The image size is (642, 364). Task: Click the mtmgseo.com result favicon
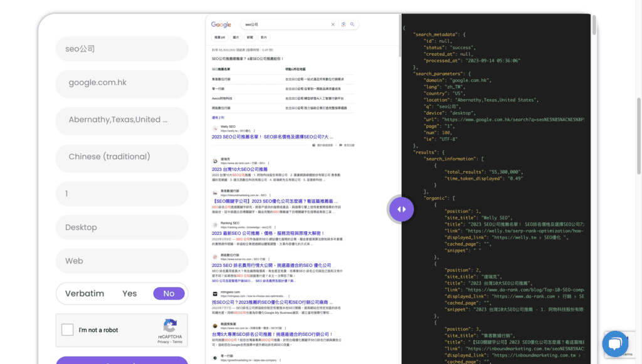pos(215,294)
